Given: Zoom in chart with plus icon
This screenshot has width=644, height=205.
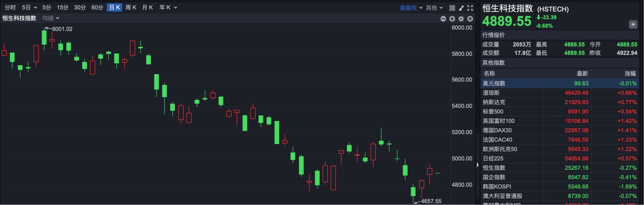Looking at the screenshot, I should (x=452, y=19).
